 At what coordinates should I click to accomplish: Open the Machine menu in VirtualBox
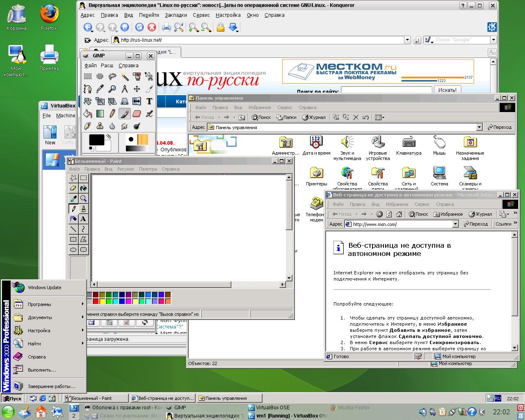click(x=66, y=116)
